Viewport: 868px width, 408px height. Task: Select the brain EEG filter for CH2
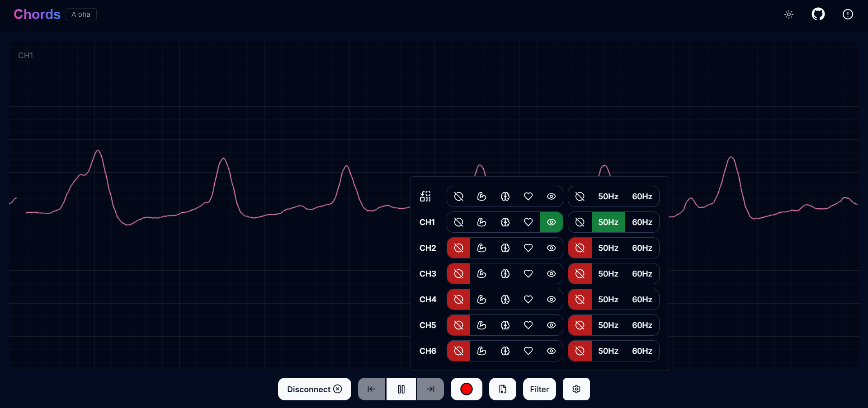coord(505,248)
